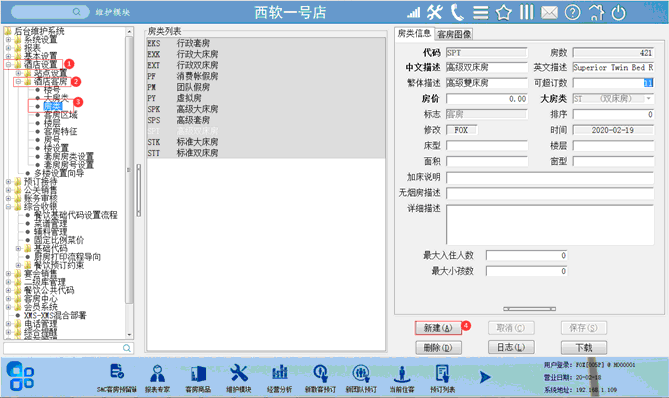Open S&C客房预留编 bottom toolbar icon
Screen dimensions: 669x398
coord(116,378)
